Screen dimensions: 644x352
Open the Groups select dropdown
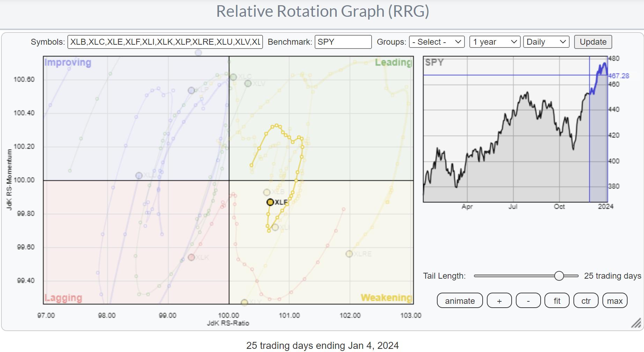tap(437, 42)
